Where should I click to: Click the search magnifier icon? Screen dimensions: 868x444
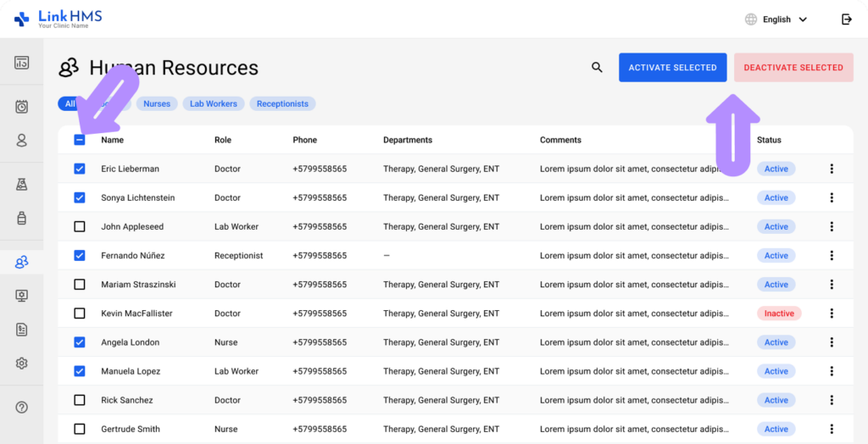coord(597,68)
